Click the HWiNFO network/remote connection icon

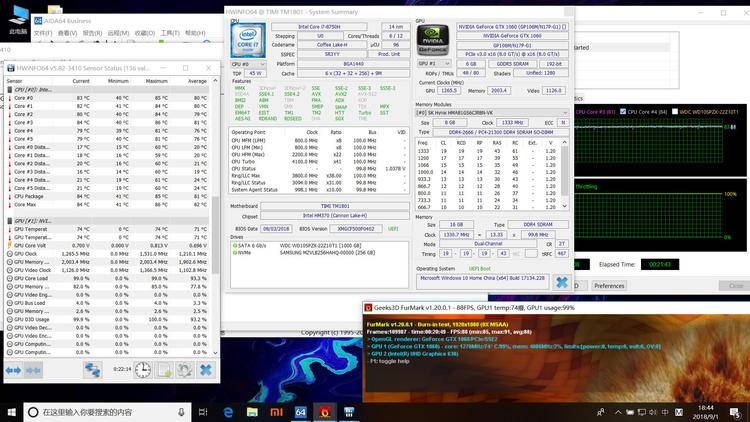click(93, 369)
